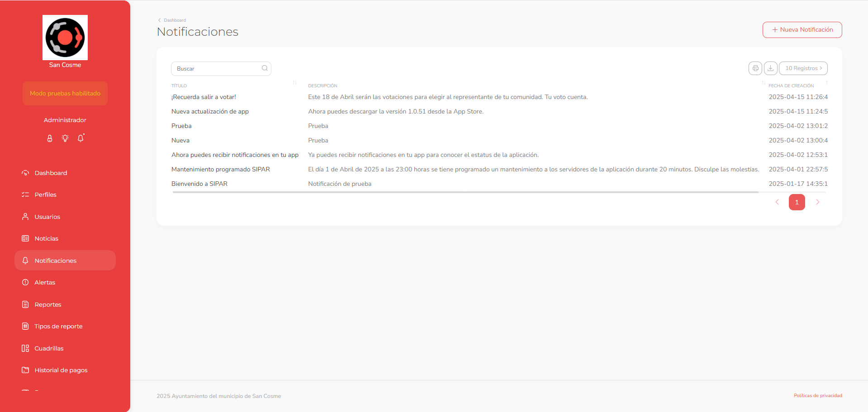Image resolution: width=868 pixels, height=412 pixels.
Task: Focus the Buscar search field
Action: pyautogui.click(x=221, y=69)
